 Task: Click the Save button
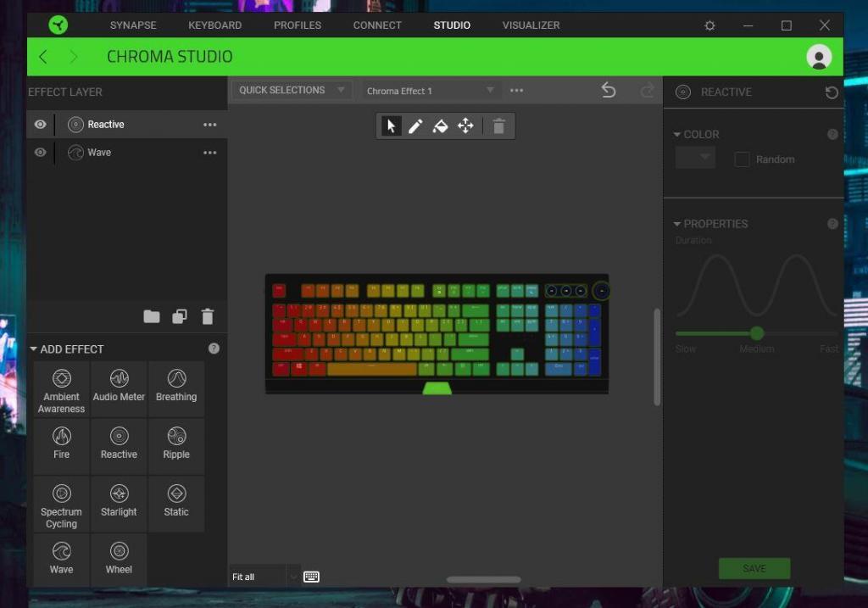[754, 568]
